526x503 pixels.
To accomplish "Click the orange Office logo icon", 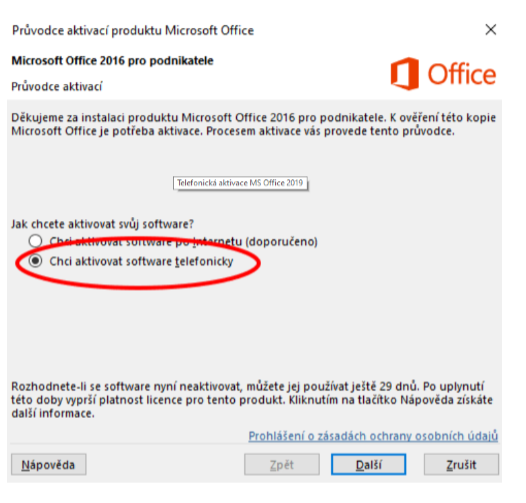I will pos(405,74).
